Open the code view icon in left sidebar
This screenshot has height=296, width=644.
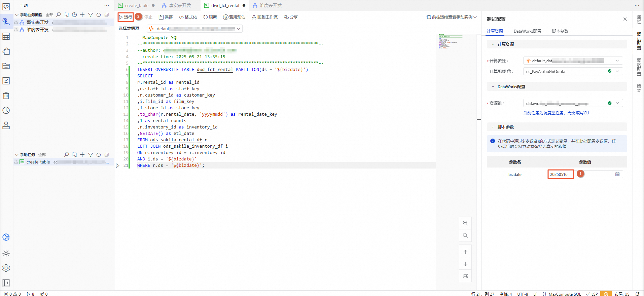[6, 7]
